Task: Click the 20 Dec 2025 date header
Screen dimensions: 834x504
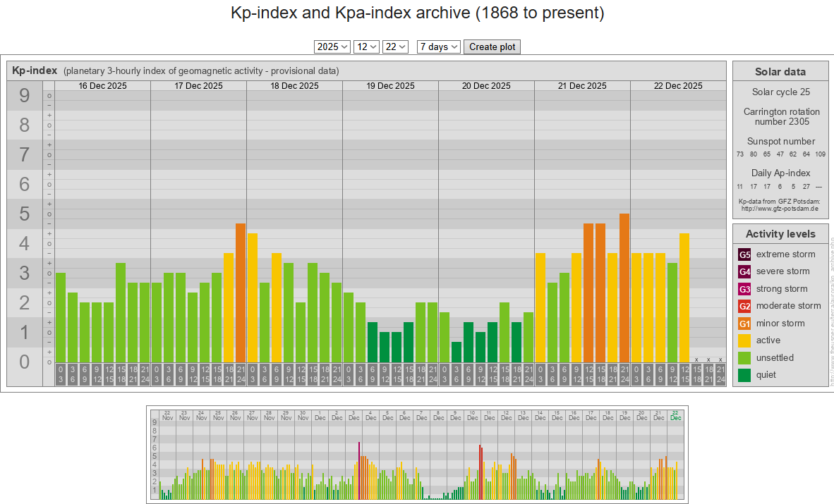Action: point(486,85)
